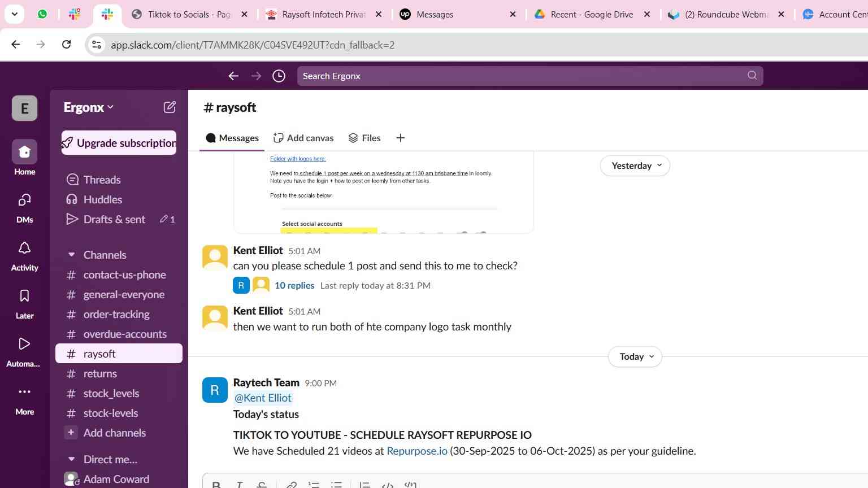
Task: Click the magnifier icon in Search Ergonx
Action: tap(752, 76)
